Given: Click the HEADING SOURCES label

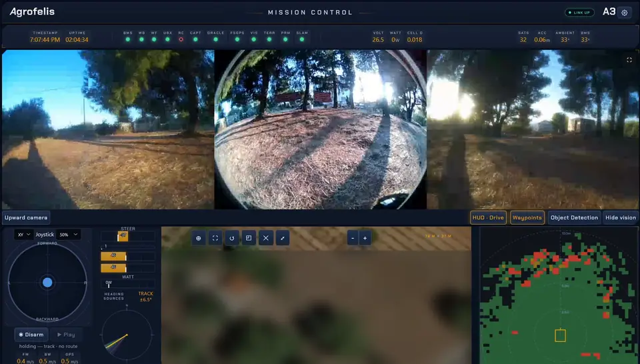Looking at the screenshot, I should [x=114, y=296].
